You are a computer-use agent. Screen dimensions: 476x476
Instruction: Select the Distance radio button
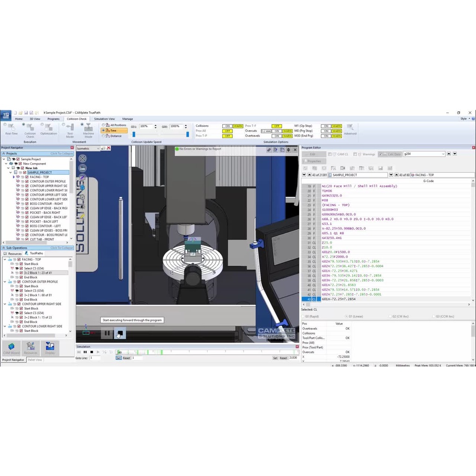[x=103, y=136]
